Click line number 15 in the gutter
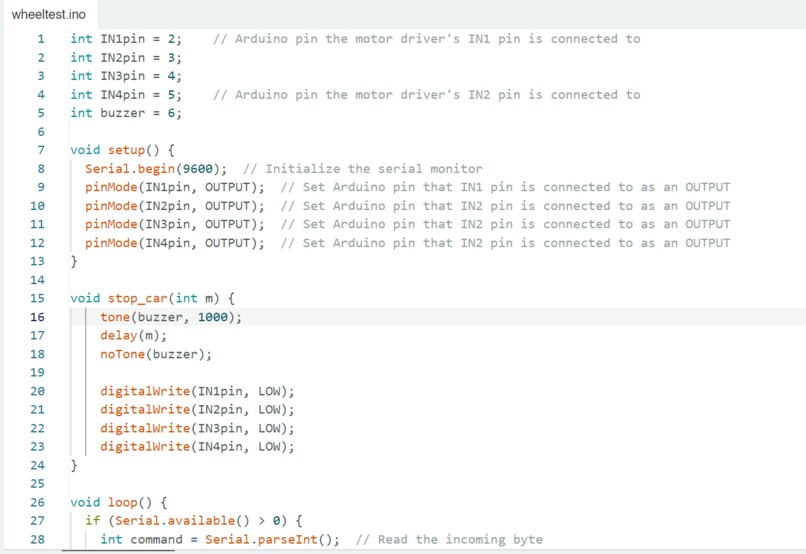The image size is (806, 554). [37, 299]
